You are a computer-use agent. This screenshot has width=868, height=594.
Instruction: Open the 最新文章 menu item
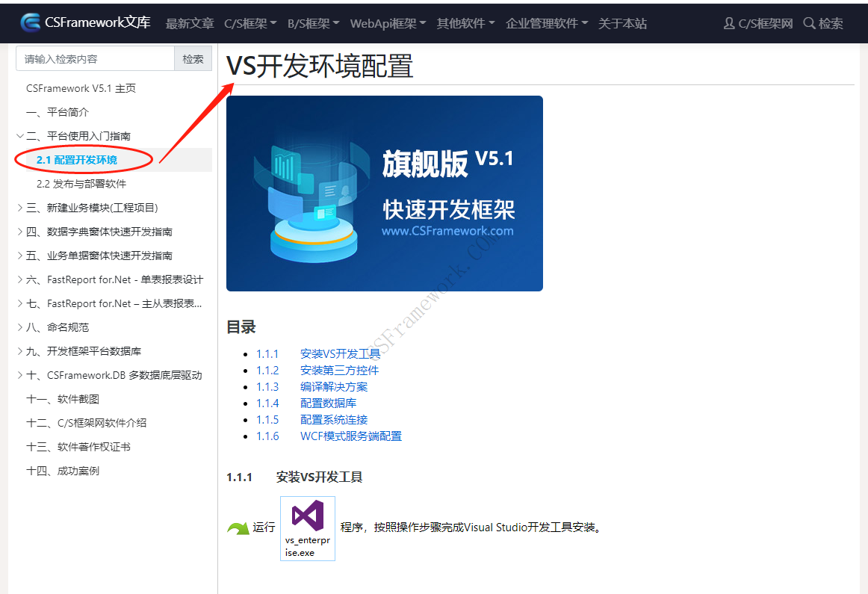point(190,23)
